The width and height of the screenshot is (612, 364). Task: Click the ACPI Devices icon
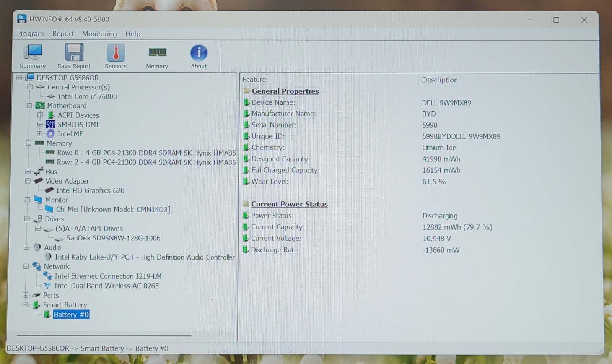coord(51,115)
